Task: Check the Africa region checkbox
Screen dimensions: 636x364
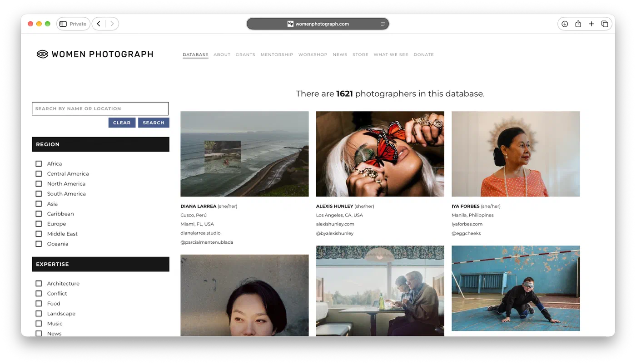Action: pyautogui.click(x=39, y=164)
